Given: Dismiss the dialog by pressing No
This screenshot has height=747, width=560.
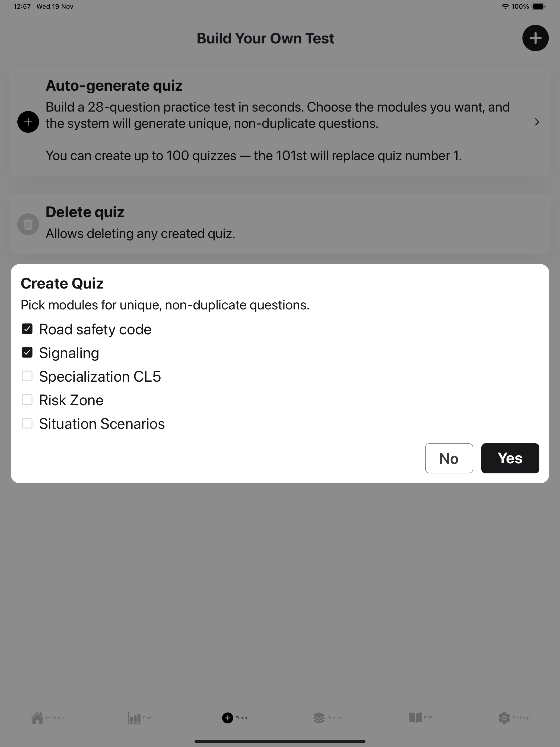Looking at the screenshot, I should click(449, 458).
